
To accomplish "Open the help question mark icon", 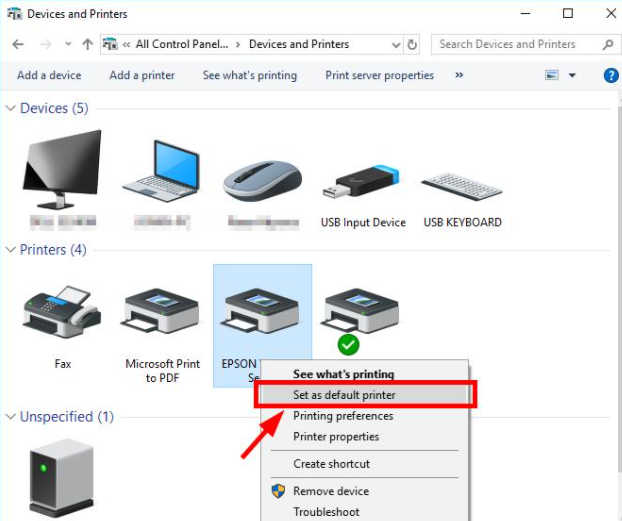I will point(611,75).
